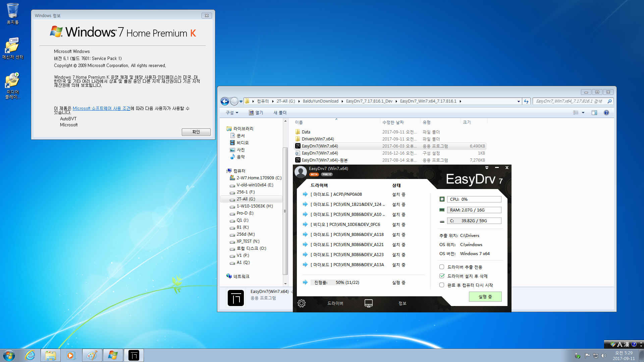This screenshot has width=644, height=362.
Task: Click the C: disk usage bar 39.82G / 59G
Action: pos(474,221)
